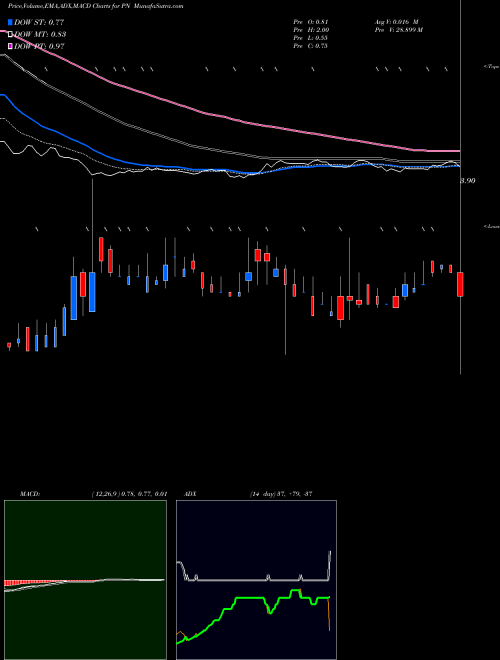Click the blue DOW ST legend swatch
Screen dimensions: 500x660
10,22
